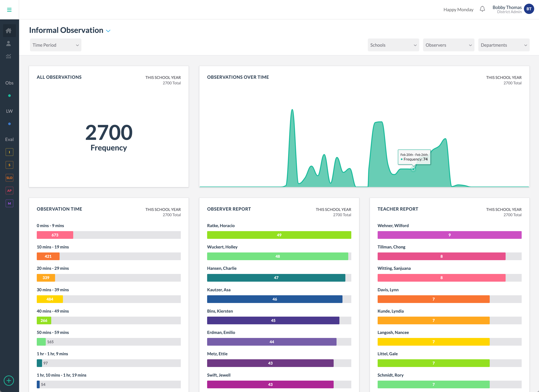Select the SLO badge in Eval section
539x392 pixels.
[9, 178]
